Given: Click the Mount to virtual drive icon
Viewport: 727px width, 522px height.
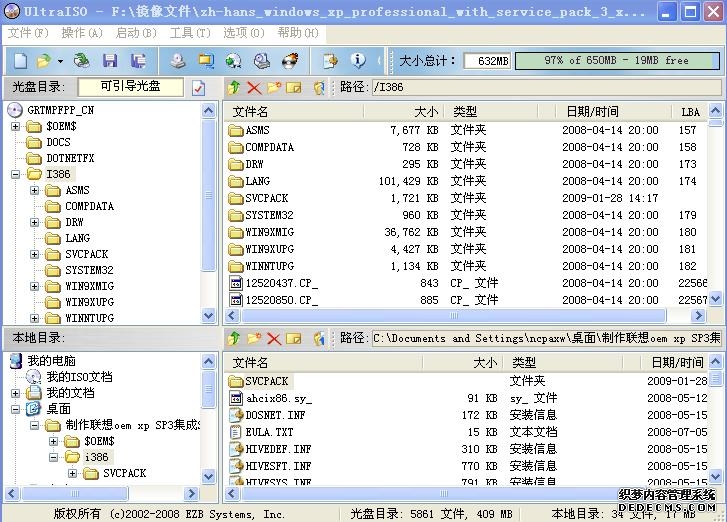Looking at the screenshot, I should point(262,61).
